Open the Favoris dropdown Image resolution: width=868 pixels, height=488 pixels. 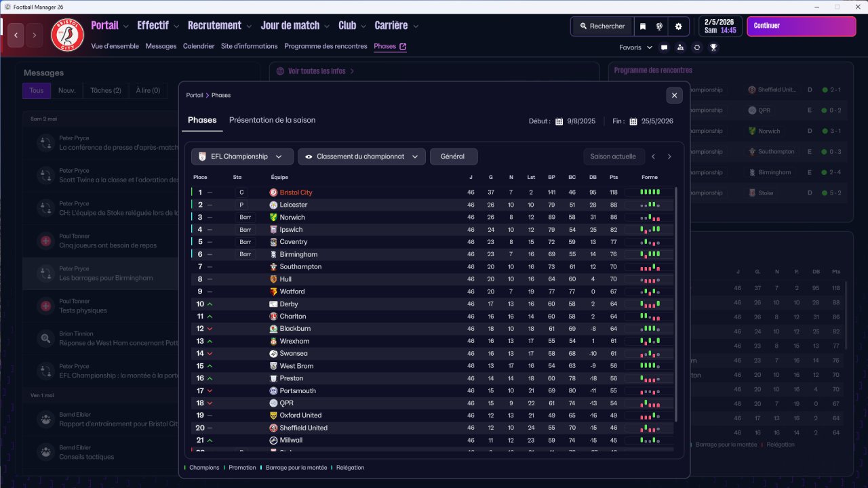[x=635, y=47]
